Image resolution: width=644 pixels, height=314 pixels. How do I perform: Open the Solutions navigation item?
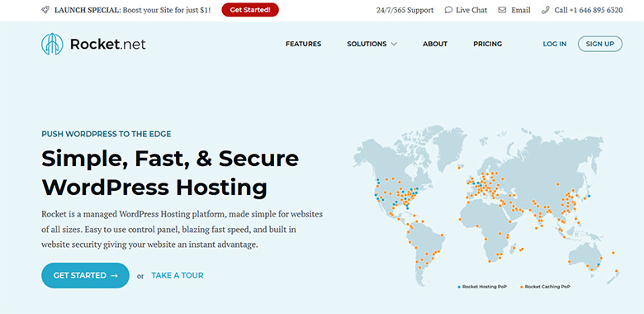click(x=367, y=44)
